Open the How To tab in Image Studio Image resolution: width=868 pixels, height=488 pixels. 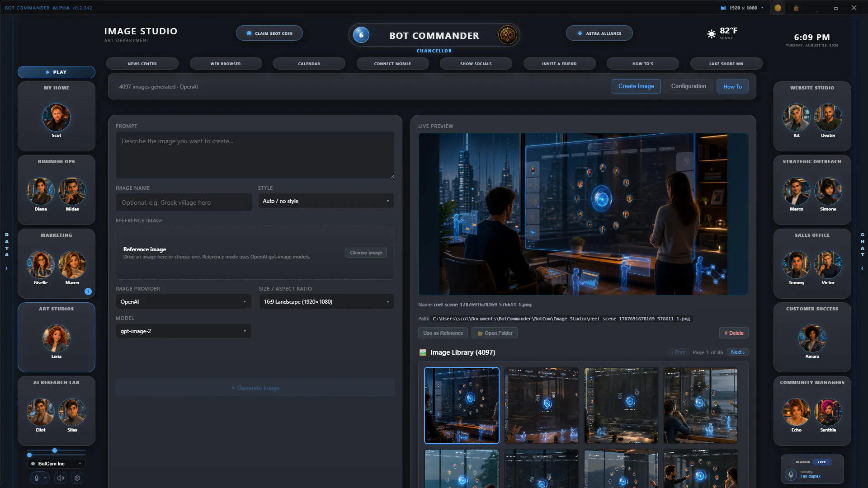click(732, 86)
